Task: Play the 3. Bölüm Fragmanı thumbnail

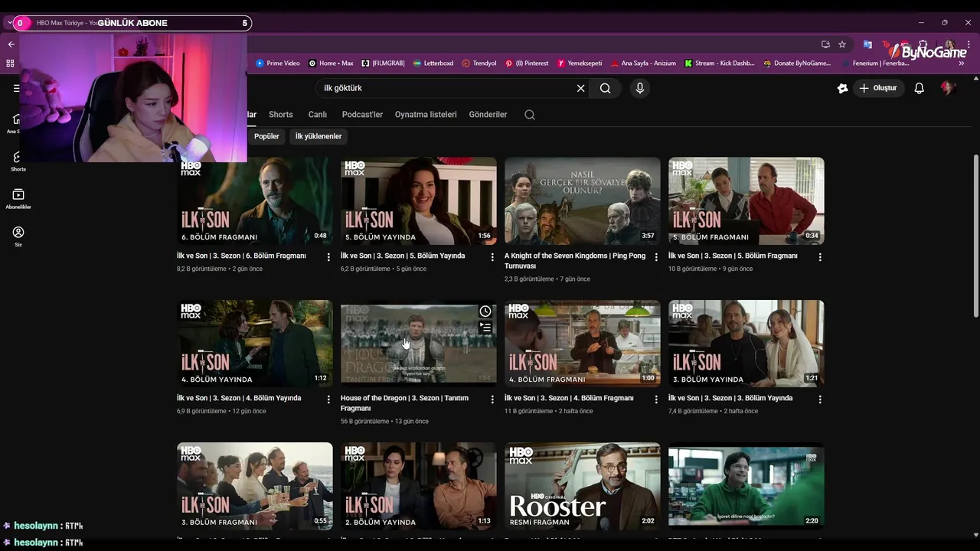Action: point(255,486)
